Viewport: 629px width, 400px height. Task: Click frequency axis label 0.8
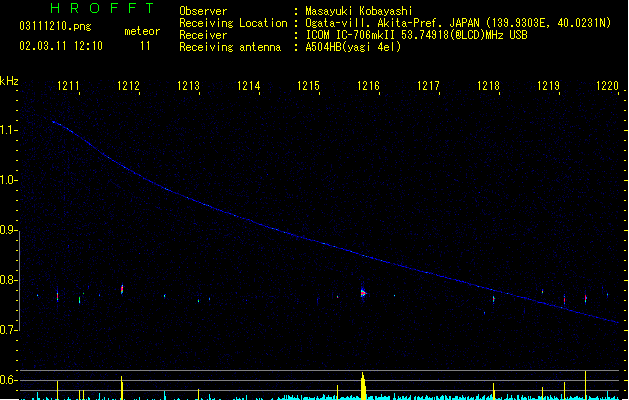tap(8, 280)
